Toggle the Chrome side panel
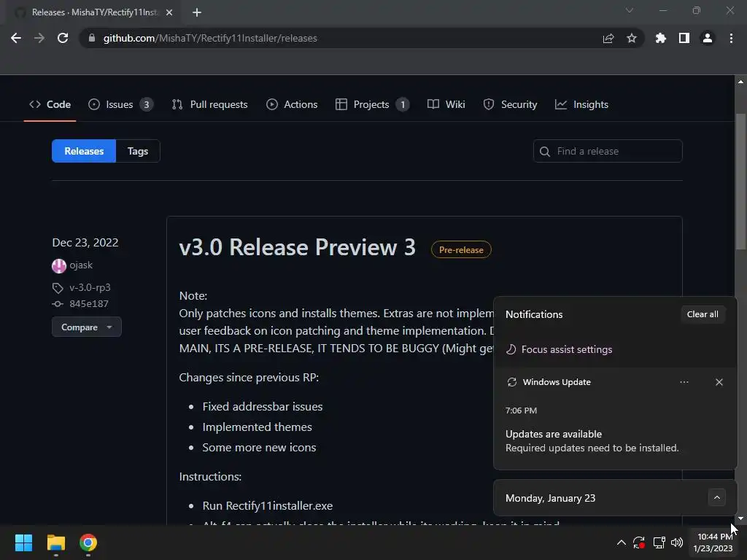The image size is (747, 560). click(x=684, y=38)
